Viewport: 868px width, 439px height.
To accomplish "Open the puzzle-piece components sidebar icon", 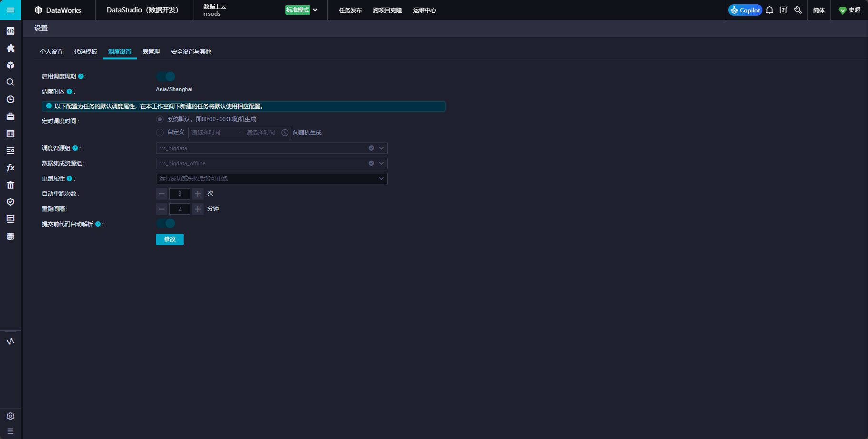I will click(x=10, y=48).
